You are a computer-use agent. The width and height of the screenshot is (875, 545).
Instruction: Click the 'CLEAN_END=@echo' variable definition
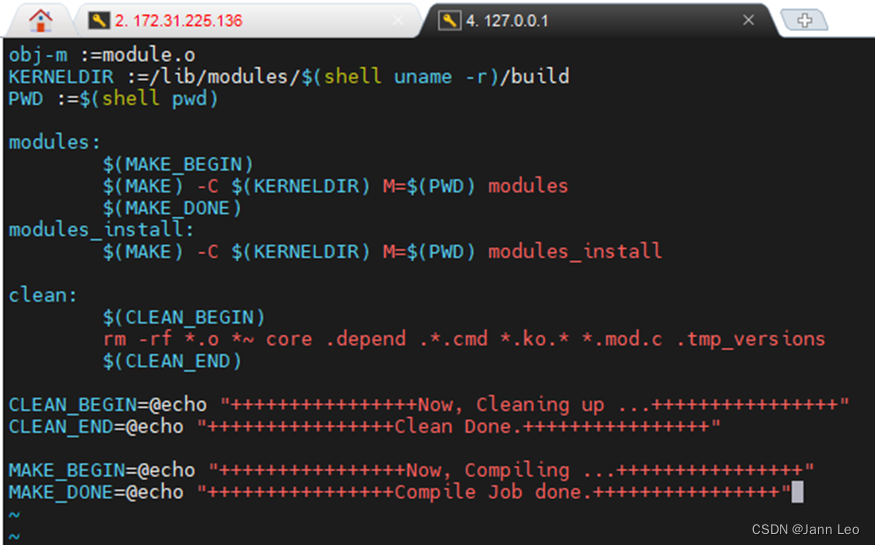pyautogui.click(x=96, y=427)
